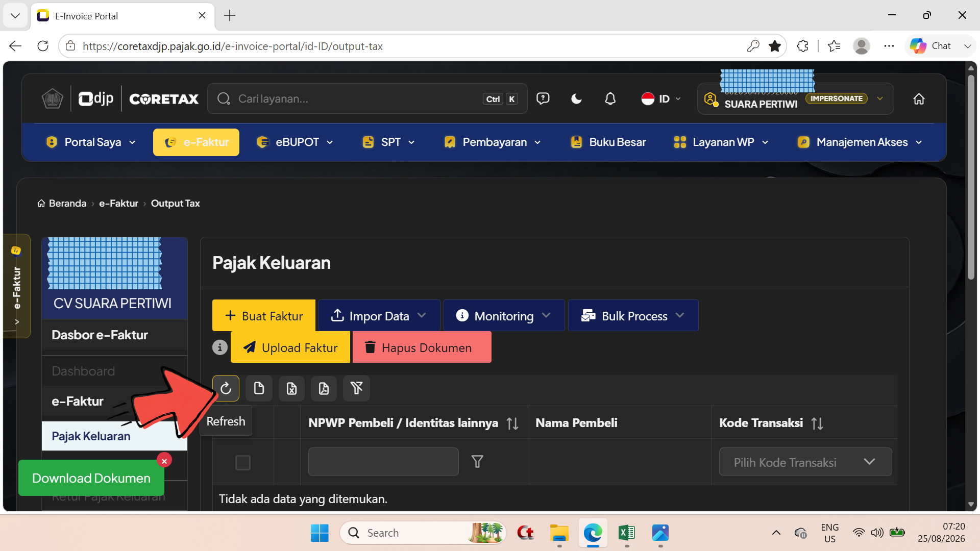Open the ID language dropdown
The image size is (980, 551).
[661, 98]
